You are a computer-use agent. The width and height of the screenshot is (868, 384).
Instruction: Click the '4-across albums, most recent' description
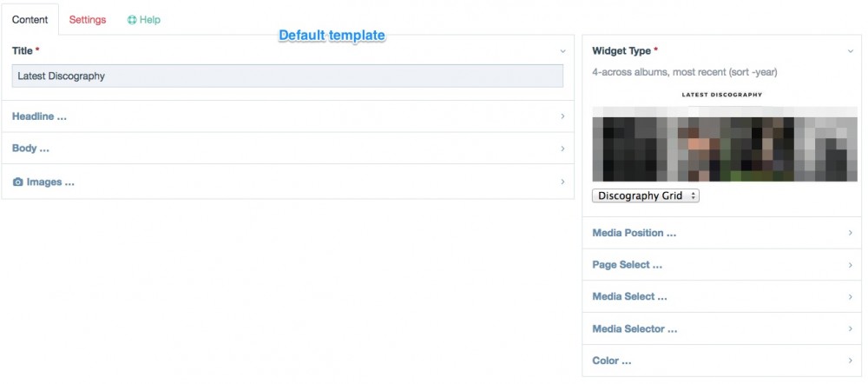(685, 72)
